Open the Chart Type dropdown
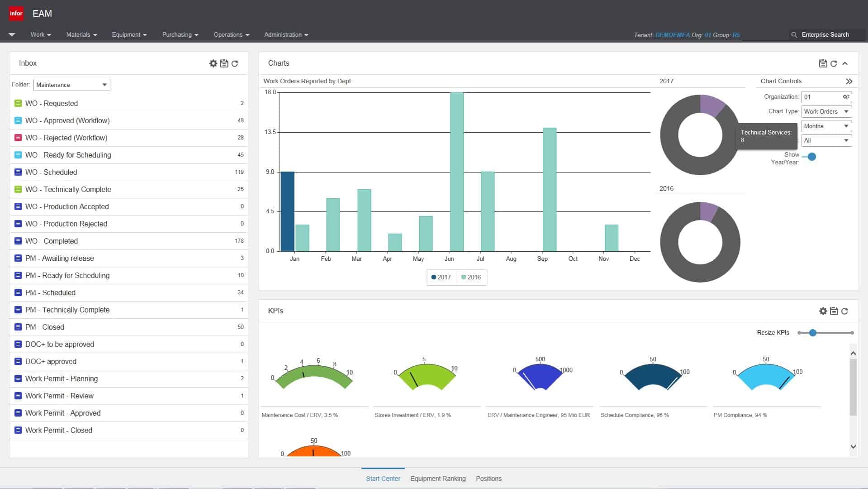The width and height of the screenshot is (868, 489). [826, 111]
